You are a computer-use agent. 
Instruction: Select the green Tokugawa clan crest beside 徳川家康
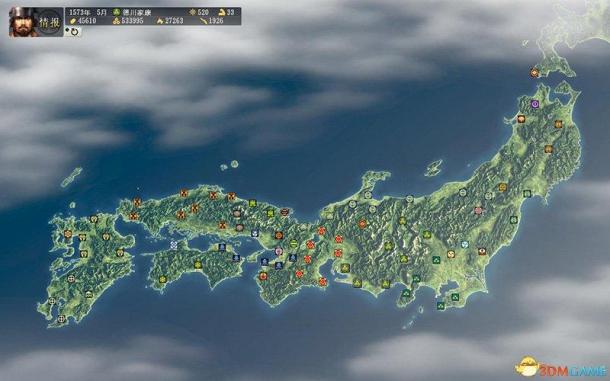pyautogui.click(x=116, y=12)
